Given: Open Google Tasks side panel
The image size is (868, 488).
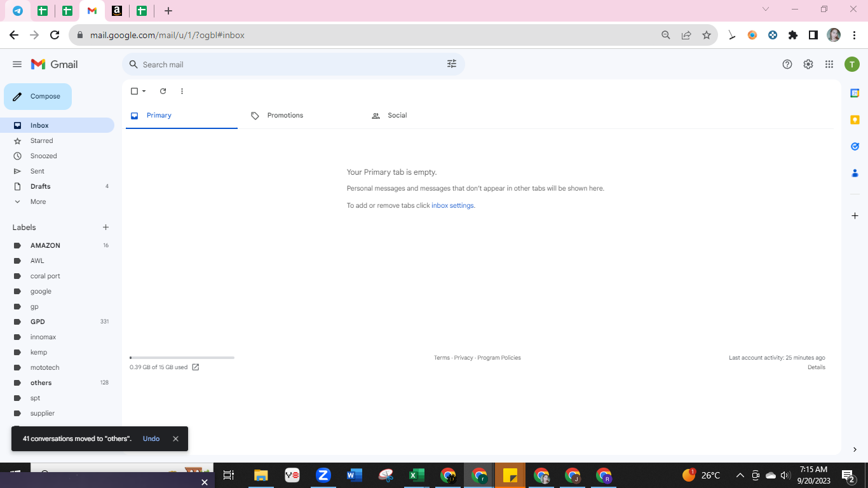Looking at the screenshot, I should tap(855, 146).
